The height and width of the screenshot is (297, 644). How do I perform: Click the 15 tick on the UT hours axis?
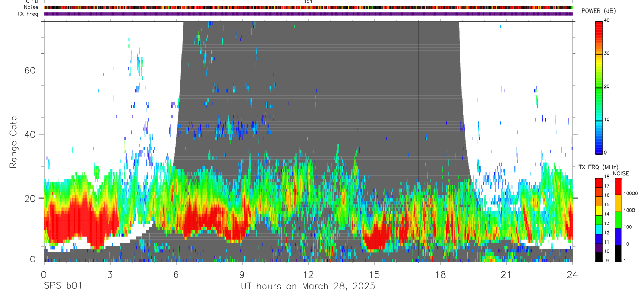click(374, 274)
